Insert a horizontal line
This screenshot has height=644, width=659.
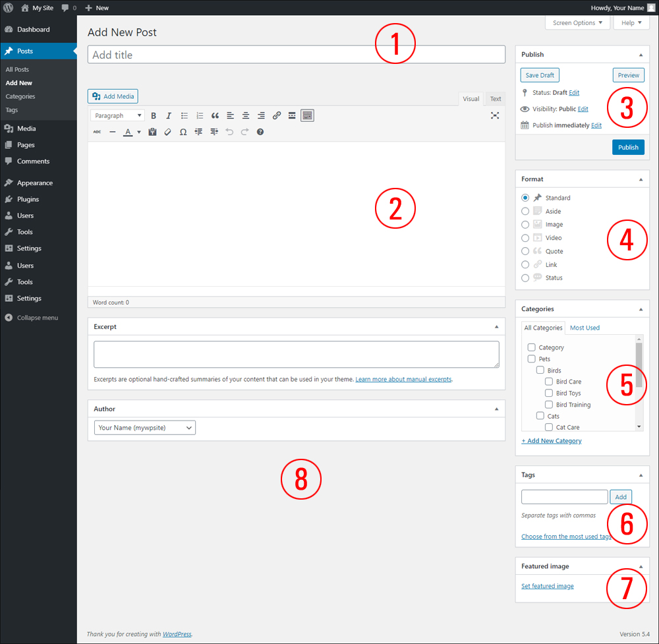[x=112, y=132]
